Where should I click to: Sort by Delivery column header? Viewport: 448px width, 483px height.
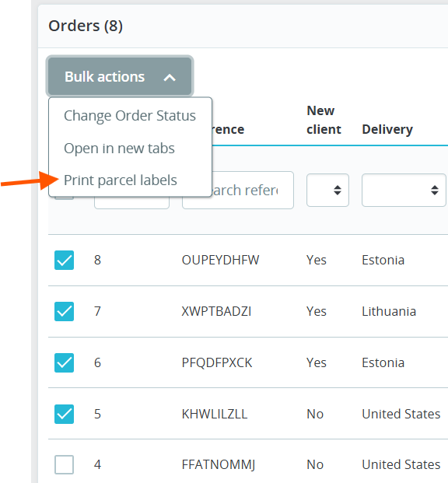point(387,129)
